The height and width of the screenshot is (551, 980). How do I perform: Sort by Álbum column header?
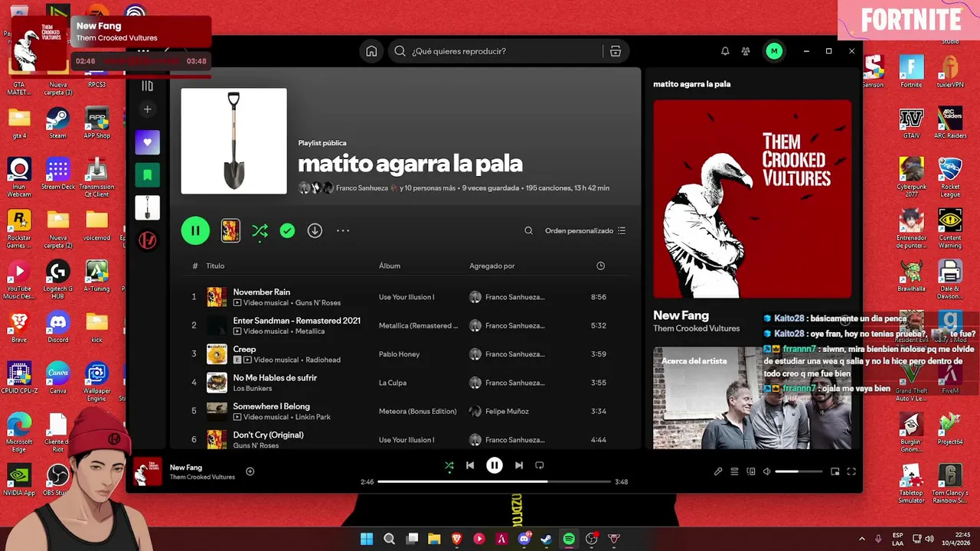[390, 266]
